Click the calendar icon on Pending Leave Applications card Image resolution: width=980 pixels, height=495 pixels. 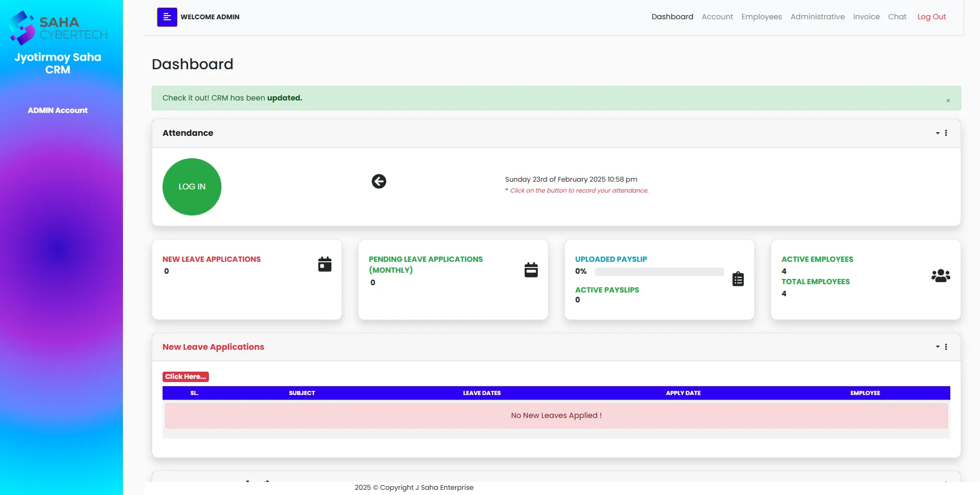tap(530, 270)
